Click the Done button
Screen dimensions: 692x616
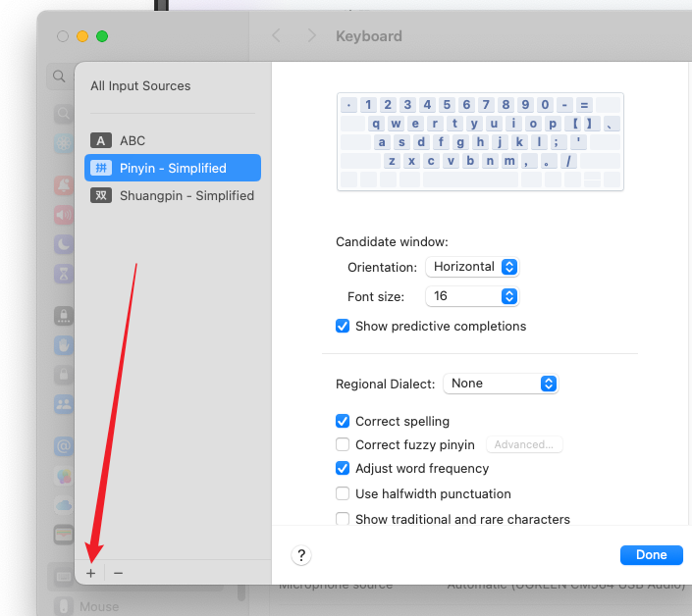[x=651, y=555]
